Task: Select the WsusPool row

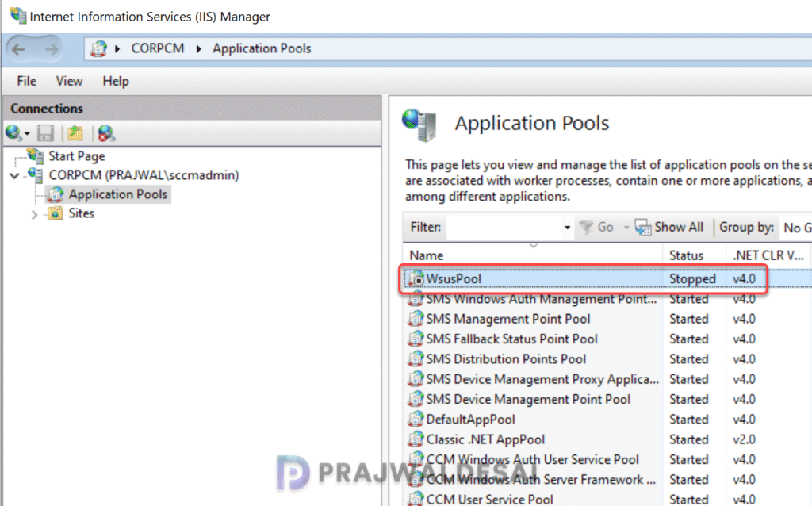Action: coord(607,278)
